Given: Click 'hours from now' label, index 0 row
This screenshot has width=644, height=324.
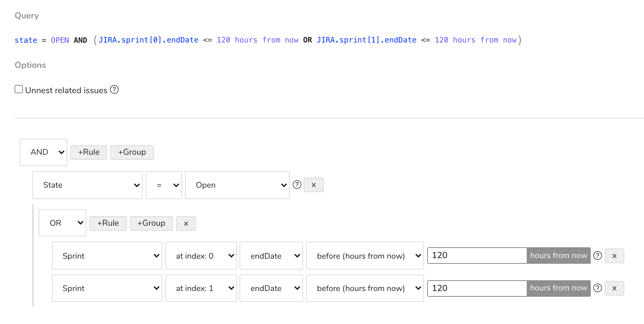Looking at the screenshot, I should (559, 256).
